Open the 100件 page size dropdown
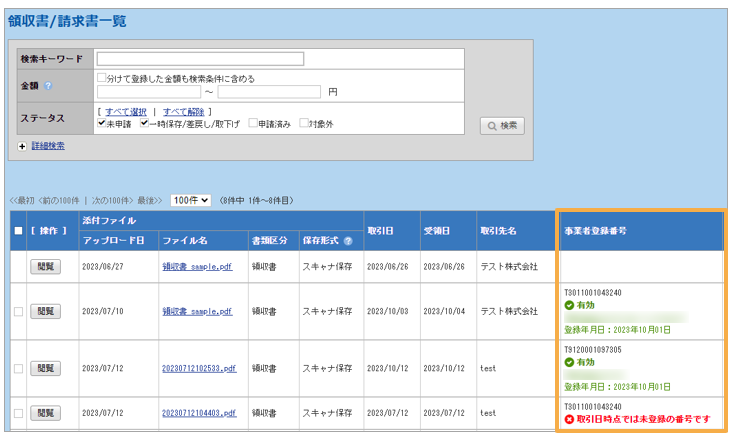This screenshot has width=732, height=436. [x=190, y=200]
